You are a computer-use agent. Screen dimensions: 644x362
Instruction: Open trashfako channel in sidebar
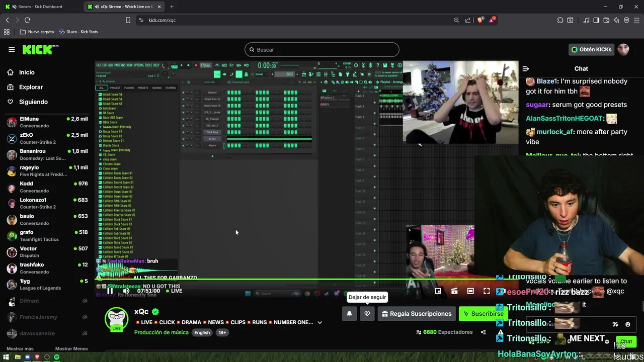[x=47, y=268]
